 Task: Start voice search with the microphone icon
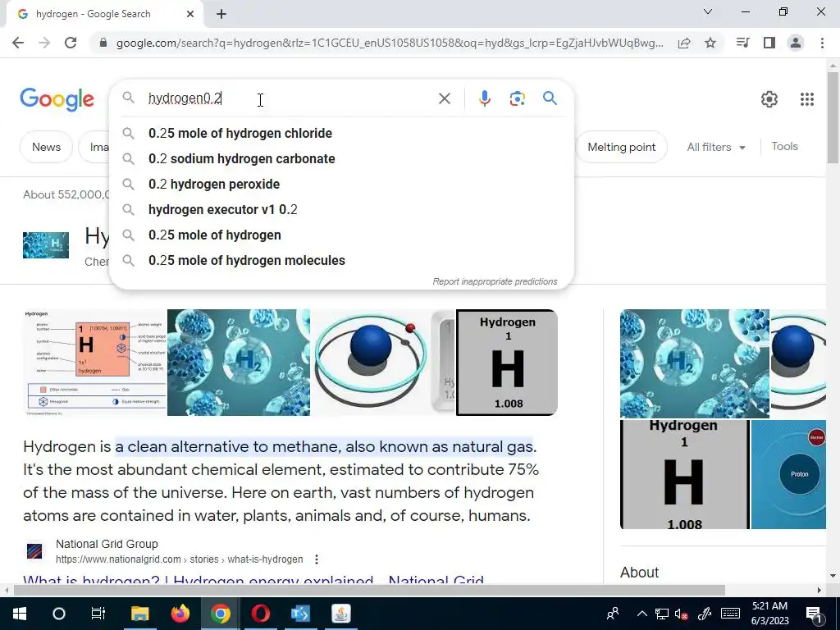point(484,98)
